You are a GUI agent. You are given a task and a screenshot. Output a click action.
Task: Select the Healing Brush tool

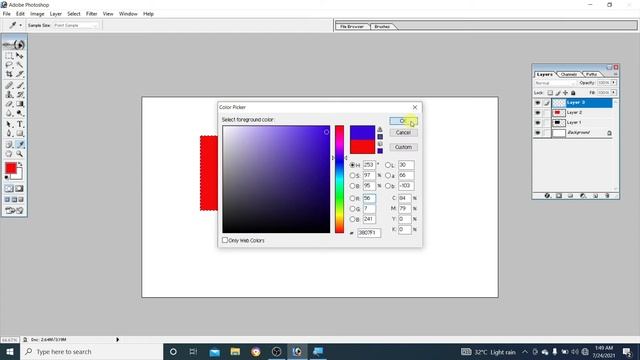9,85
